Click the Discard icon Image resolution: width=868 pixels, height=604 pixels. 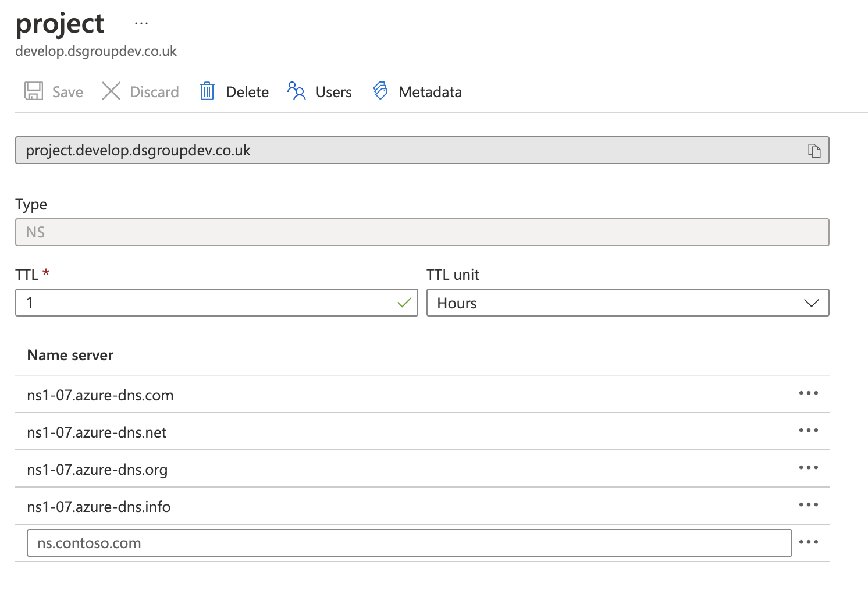111,91
